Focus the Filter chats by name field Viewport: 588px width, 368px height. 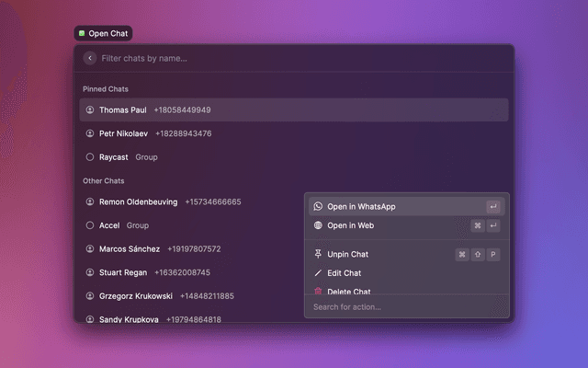click(276, 58)
